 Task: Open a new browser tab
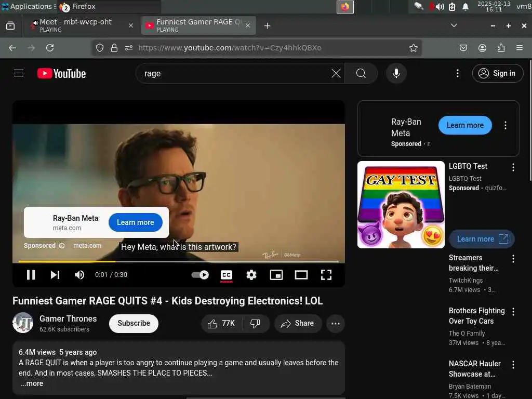pos(268,26)
